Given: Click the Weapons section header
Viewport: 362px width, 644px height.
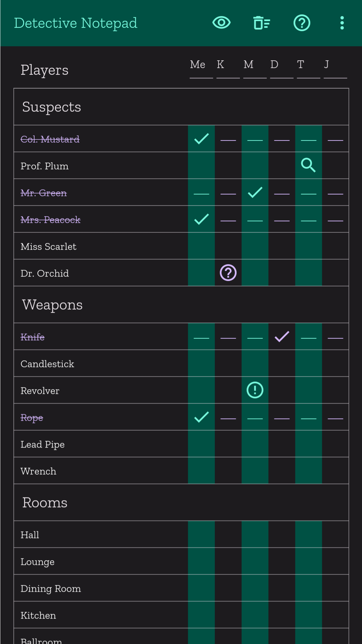Looking at the screenshot, I should 52,305.
